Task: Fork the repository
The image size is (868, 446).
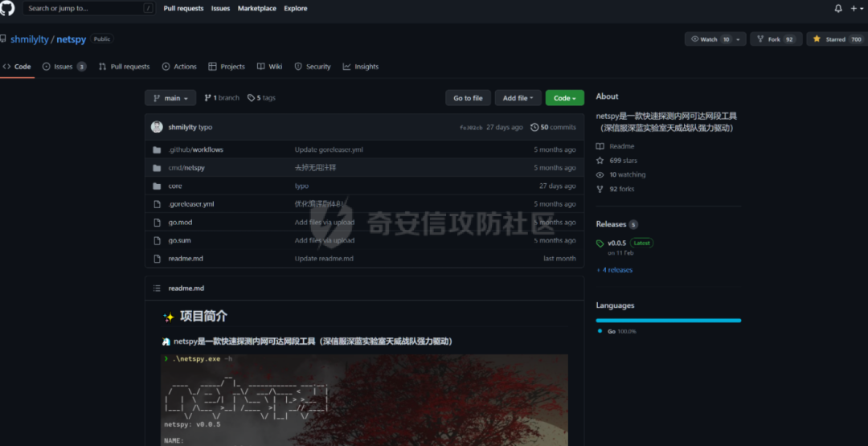Action: (776, 39)
